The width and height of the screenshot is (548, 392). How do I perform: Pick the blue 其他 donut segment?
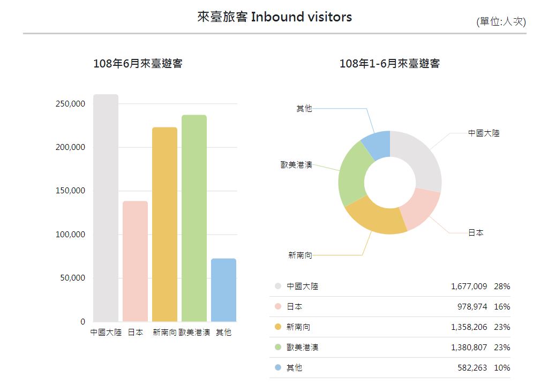pyautogui.click(x=379, y=144)
